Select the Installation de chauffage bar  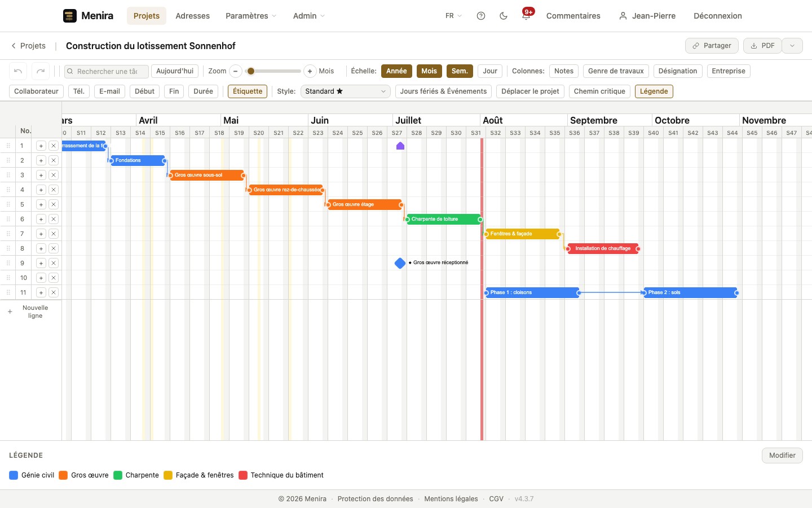coord(603,248)
